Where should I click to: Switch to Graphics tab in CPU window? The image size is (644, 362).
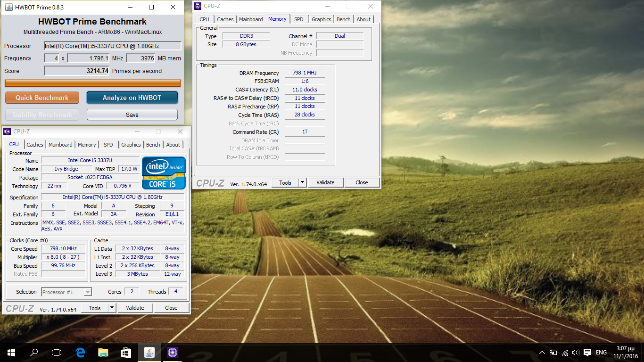click(131, 145)
